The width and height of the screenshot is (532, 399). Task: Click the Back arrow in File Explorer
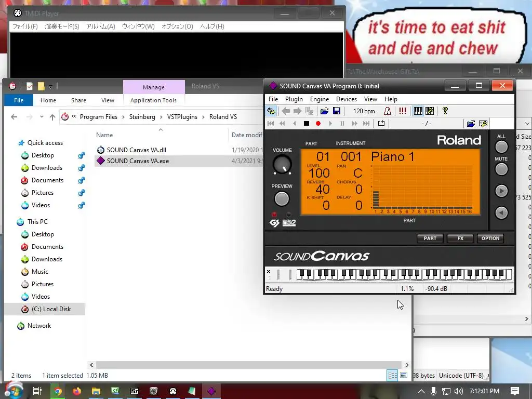pyautogui.click(x=14, y=117)
